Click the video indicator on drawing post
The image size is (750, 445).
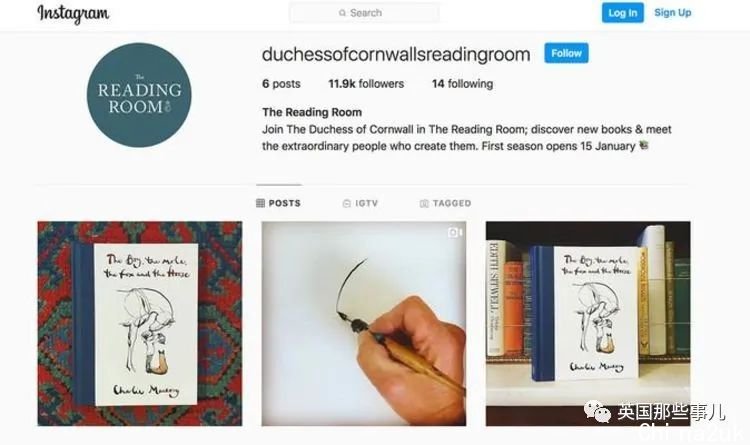tap(454, 233)
